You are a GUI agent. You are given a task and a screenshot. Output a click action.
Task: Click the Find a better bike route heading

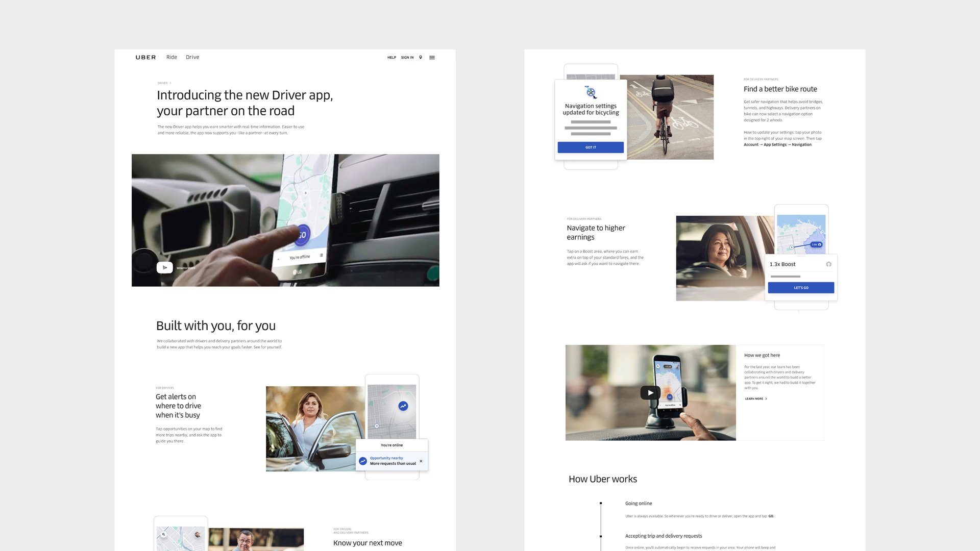tap(780, 89)
